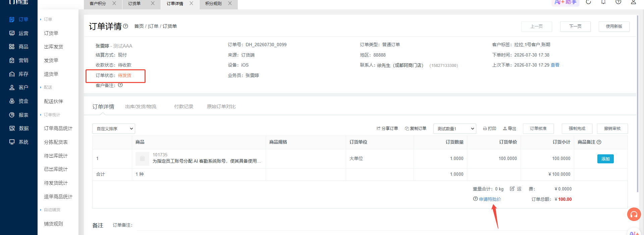Click the help icon in the 商品备注 column header
The width and height of the screenshot is (644, 235).
[x=599, y=142]
